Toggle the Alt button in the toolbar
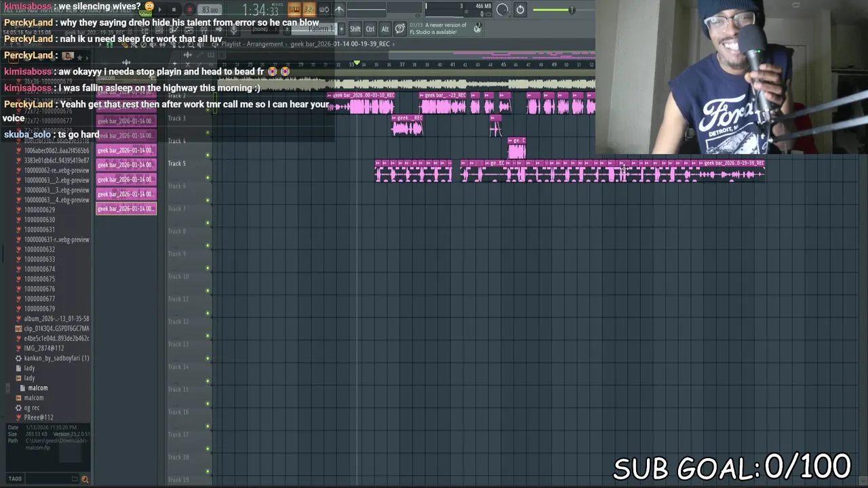 pyautogui.click(x=384, y=29)
